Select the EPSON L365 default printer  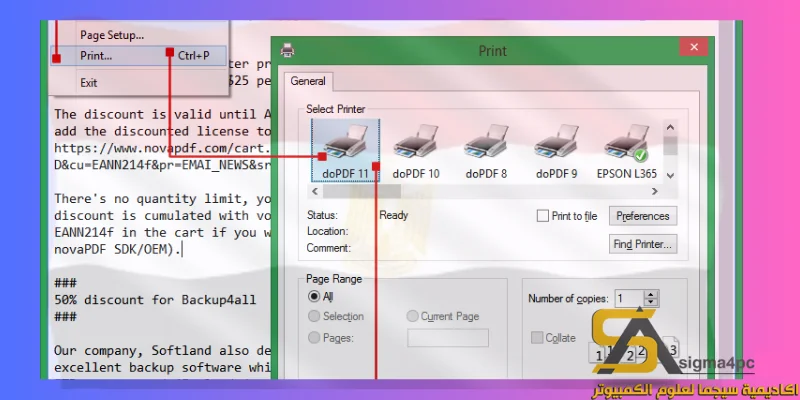tap(627, 151)
